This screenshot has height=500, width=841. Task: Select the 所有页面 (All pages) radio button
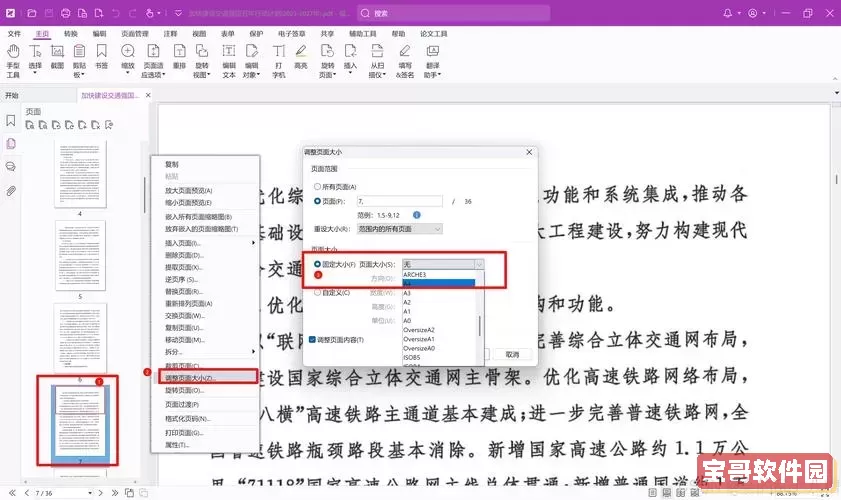[x=318, y=187]
